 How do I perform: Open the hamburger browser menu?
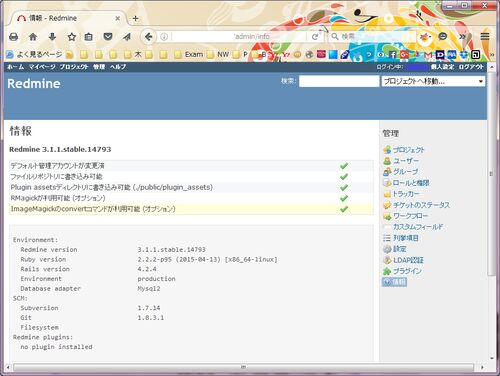[x=485, y=36]
